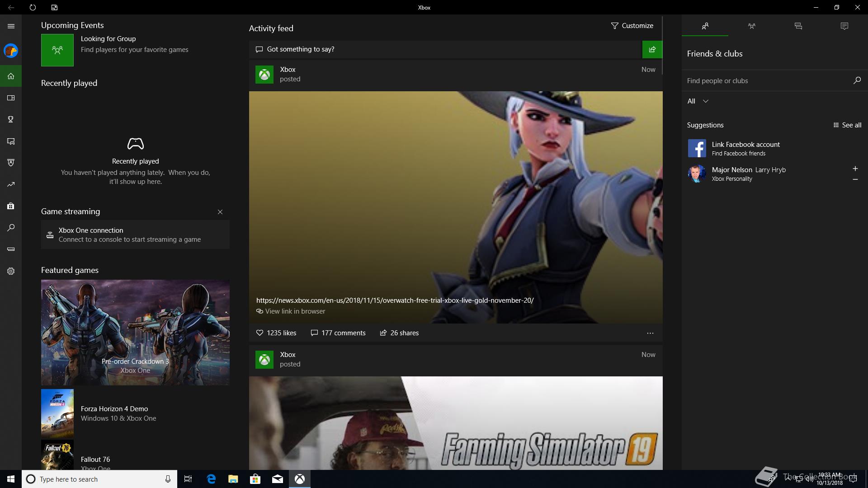
Task: Click the friend search magnifier icon
Action: (x=857, y=80)
